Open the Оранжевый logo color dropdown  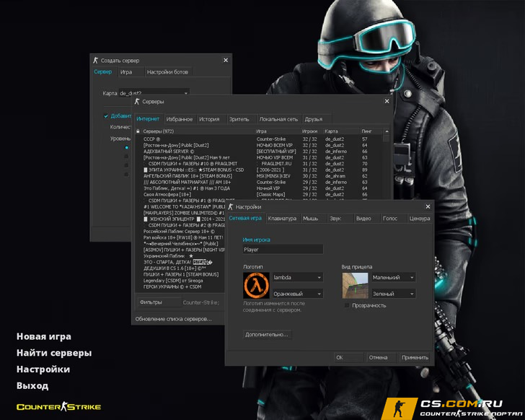[298, 294]
